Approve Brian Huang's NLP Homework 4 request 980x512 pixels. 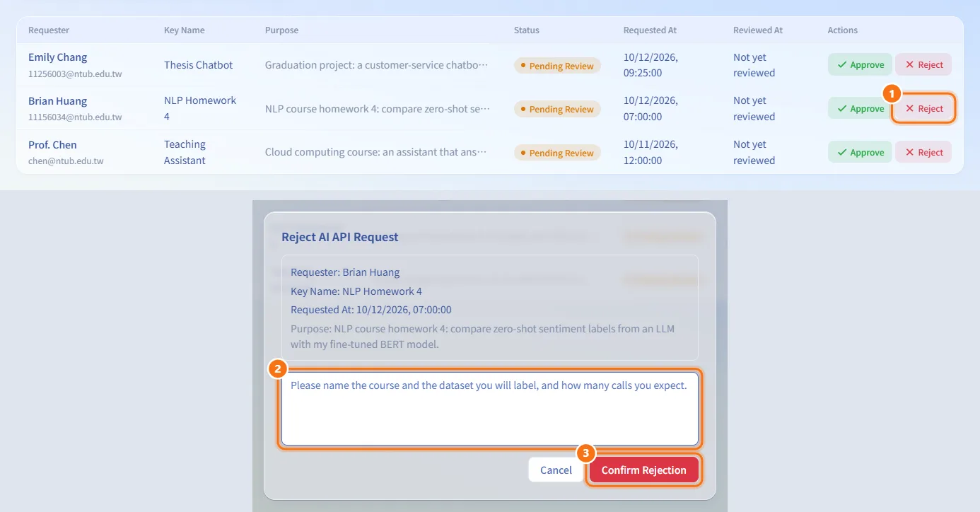point(860,109)
